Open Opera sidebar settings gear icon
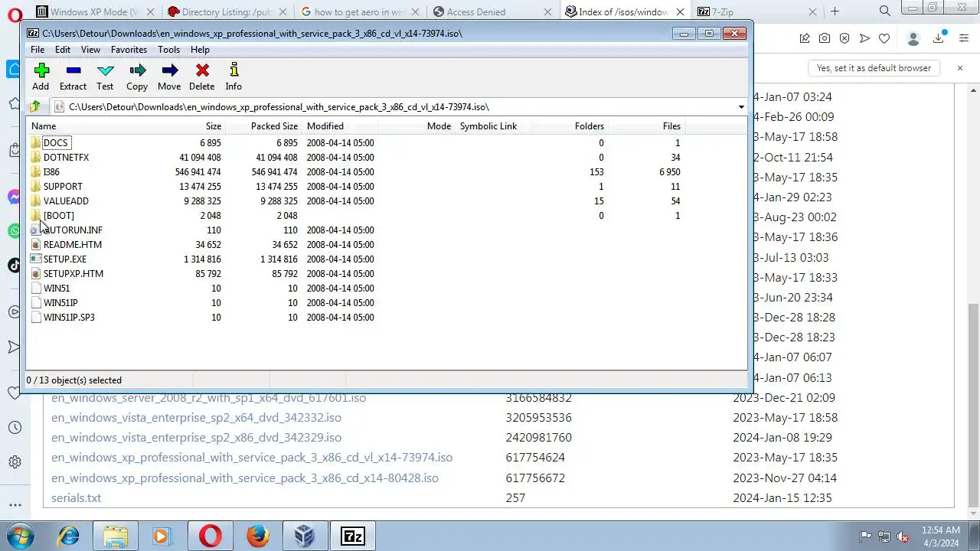 tap(15, 462)
